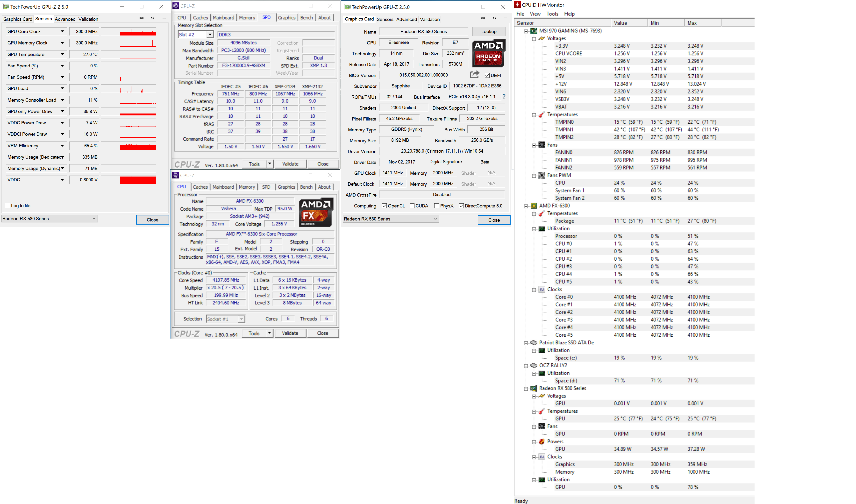Open the VRM Efficiency sensor dropdown
Screen dimensions: 856x504
click(x=63, y=146)
